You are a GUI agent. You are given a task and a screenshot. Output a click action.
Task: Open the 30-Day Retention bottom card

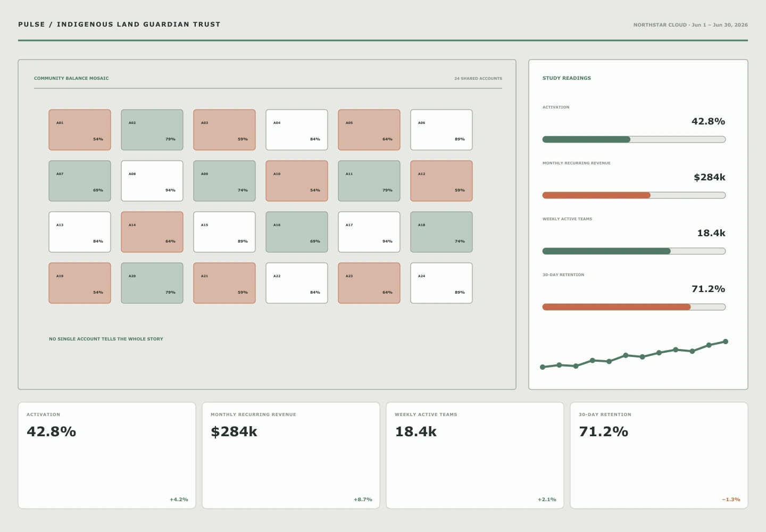(659, 455)
